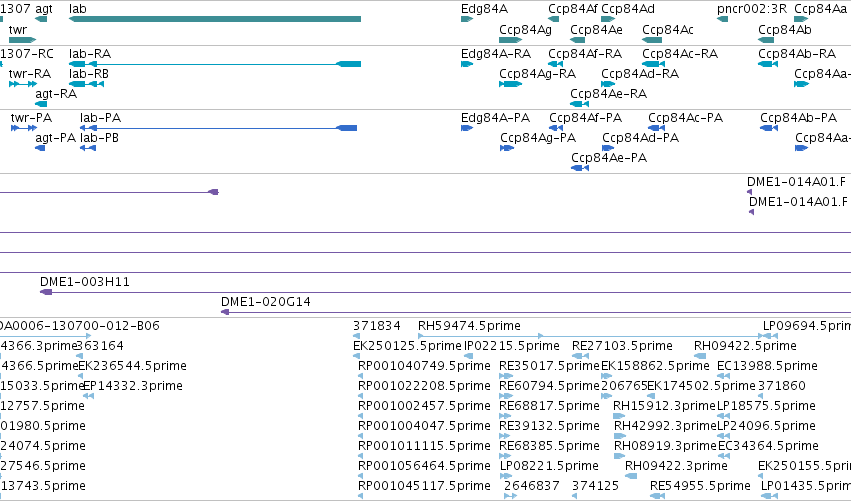851x501 pixels.
Task: Select the lab-RA transcript feature
Action: coord(215,64)
